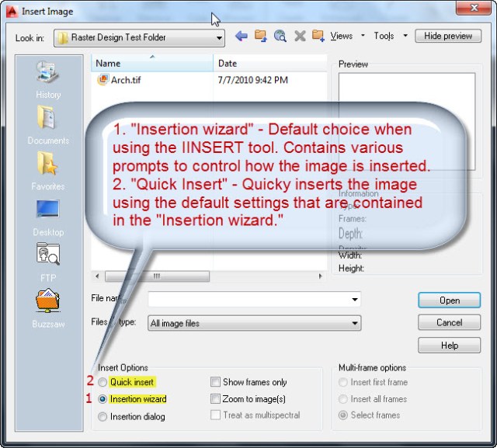Click the Arch.tif file icon
The image size is (497, 448).
click(x=103, y=80)
